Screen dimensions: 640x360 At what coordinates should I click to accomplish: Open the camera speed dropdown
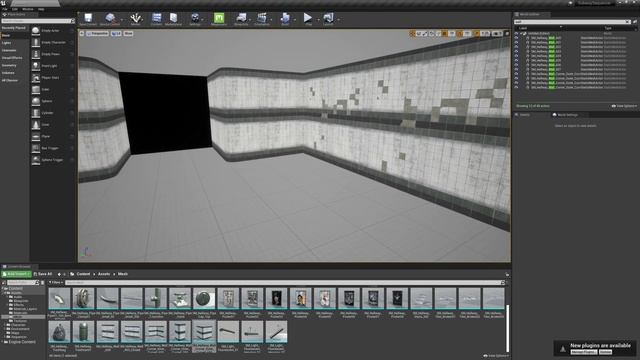pyautogui.click(x=497, y=33)
